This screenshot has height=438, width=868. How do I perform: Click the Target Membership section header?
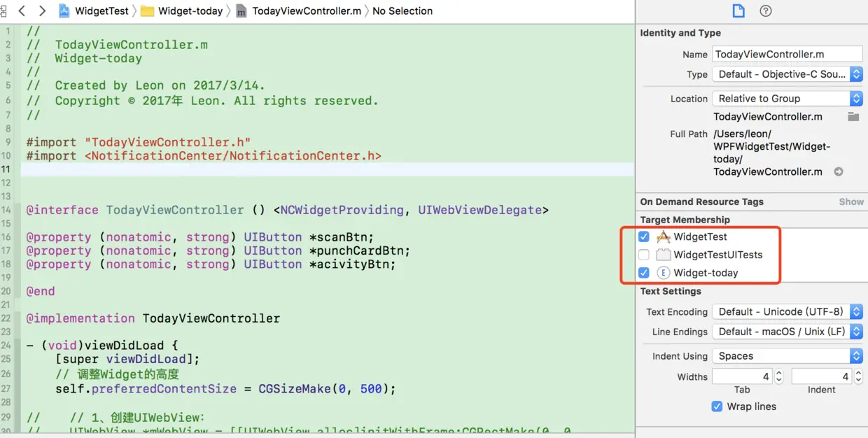[685, 220]
